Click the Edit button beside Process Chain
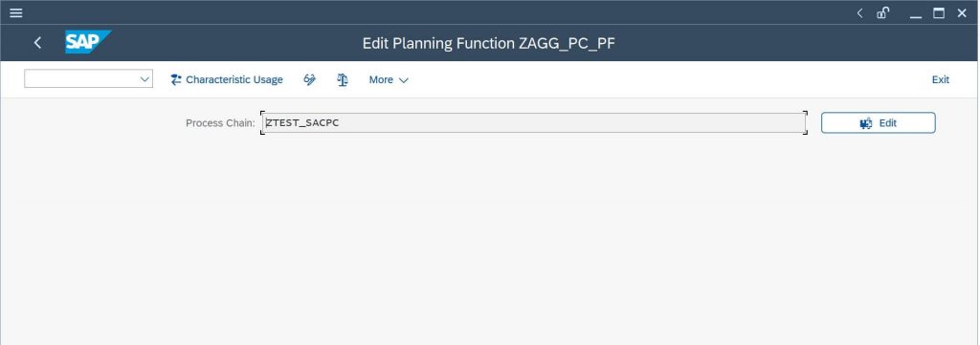 (x=879, y=123)
